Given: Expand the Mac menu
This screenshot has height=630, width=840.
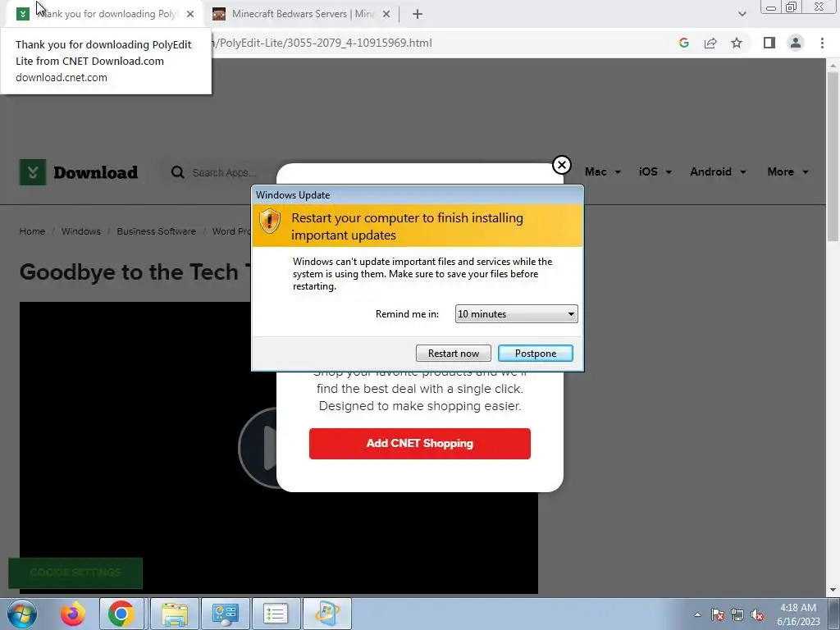Looking at the screenshot, I should [x=603, y=172].
